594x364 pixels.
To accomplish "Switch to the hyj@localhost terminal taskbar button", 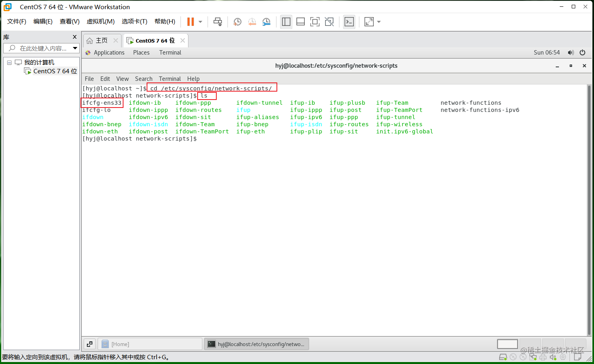I will 257,344.
